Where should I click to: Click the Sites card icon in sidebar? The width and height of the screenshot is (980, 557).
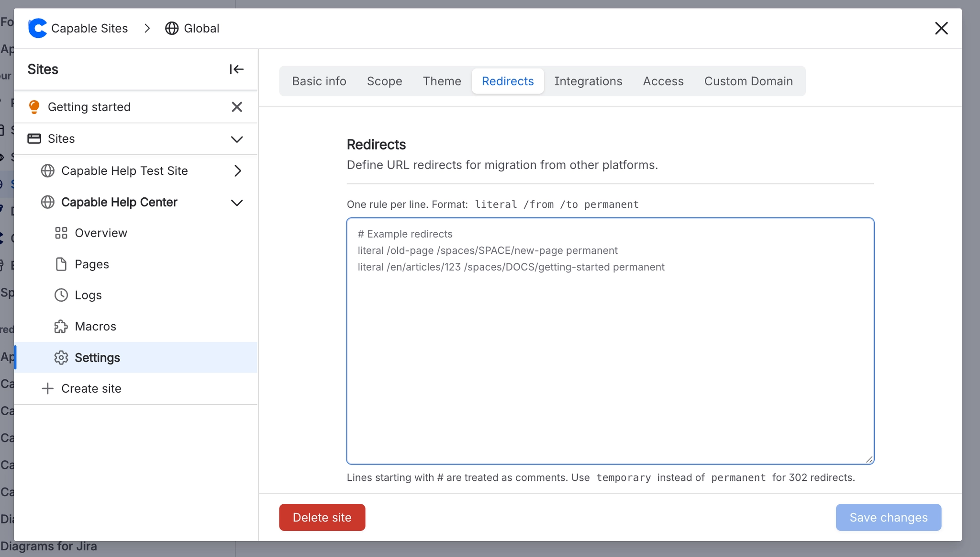34,139
